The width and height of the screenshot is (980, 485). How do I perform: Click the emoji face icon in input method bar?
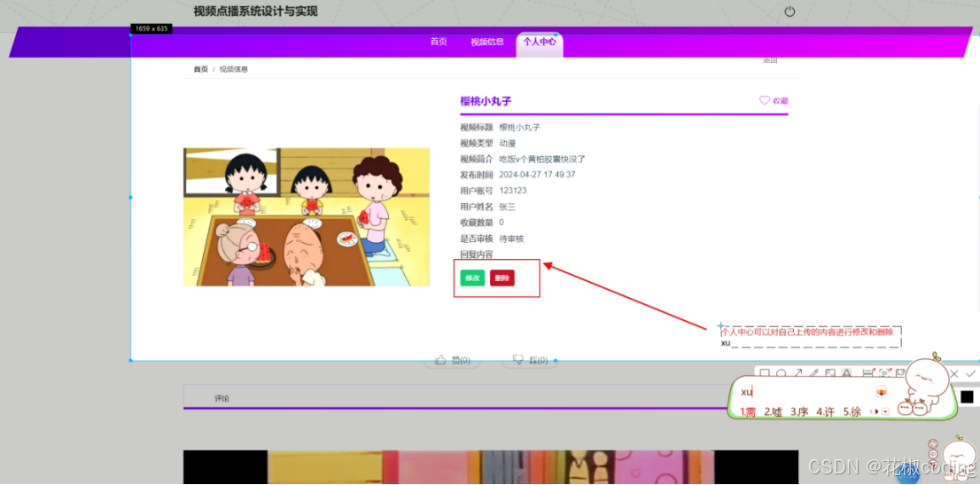pyautogui.click(x=882, y=393)
